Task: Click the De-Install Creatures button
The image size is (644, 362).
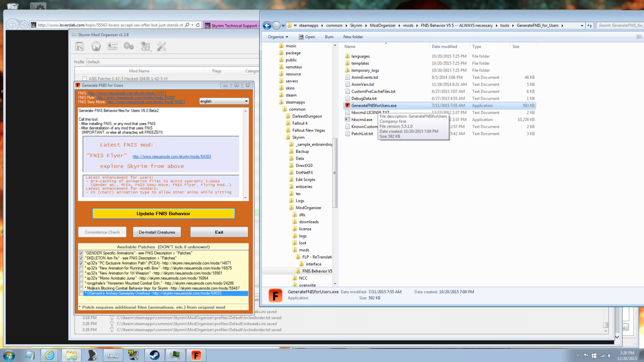Action: [x=157, y=232]
